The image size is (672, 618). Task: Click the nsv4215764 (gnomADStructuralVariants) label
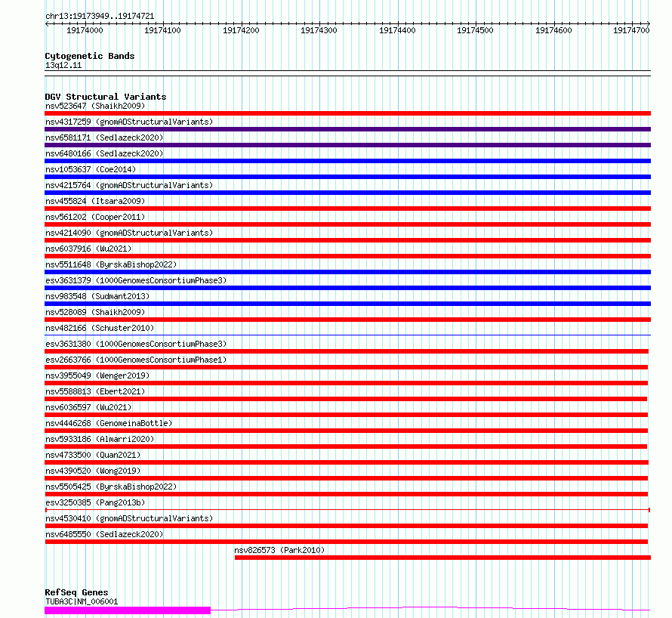(129, 185)
